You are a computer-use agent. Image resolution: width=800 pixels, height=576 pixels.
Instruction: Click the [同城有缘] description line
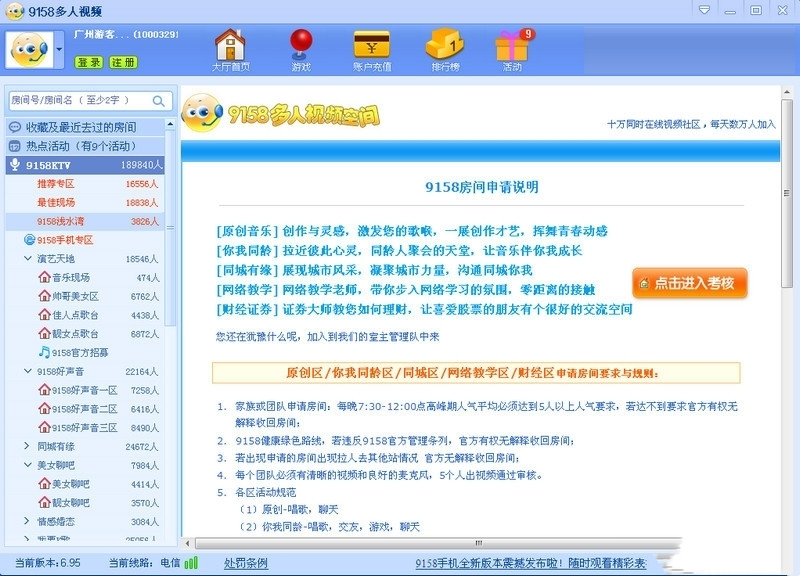tap(374, 270)
